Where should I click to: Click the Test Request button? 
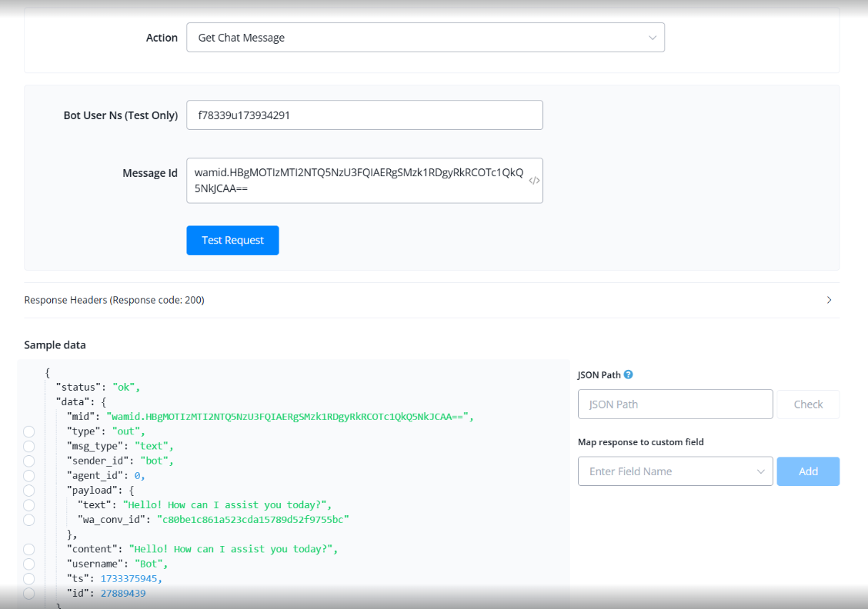click(232, 240)
